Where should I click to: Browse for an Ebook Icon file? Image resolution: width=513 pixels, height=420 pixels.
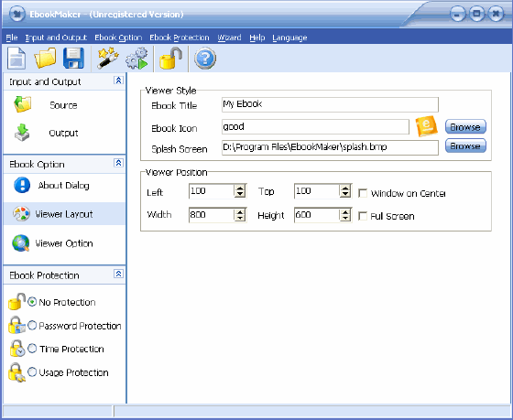[x=465, y=126]
